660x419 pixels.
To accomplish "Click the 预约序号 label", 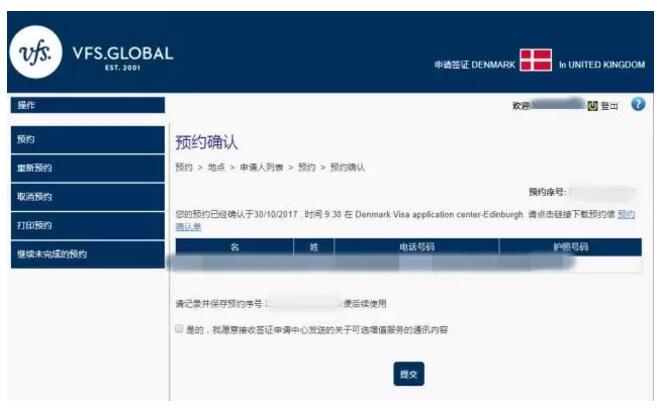I will (547, 192).
